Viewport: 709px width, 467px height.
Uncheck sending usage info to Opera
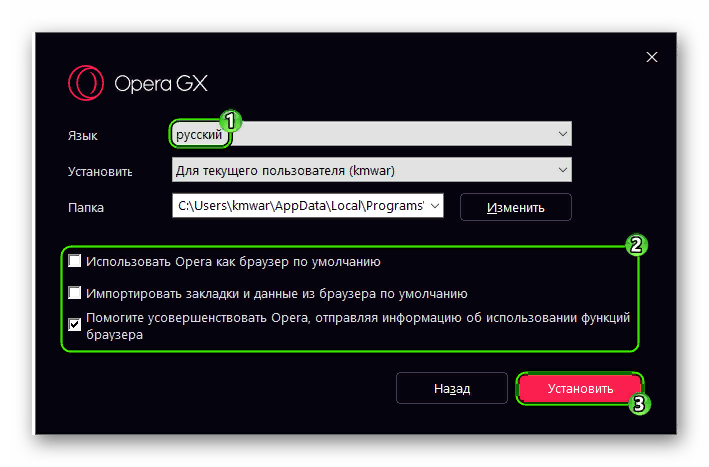click(75, 325)
